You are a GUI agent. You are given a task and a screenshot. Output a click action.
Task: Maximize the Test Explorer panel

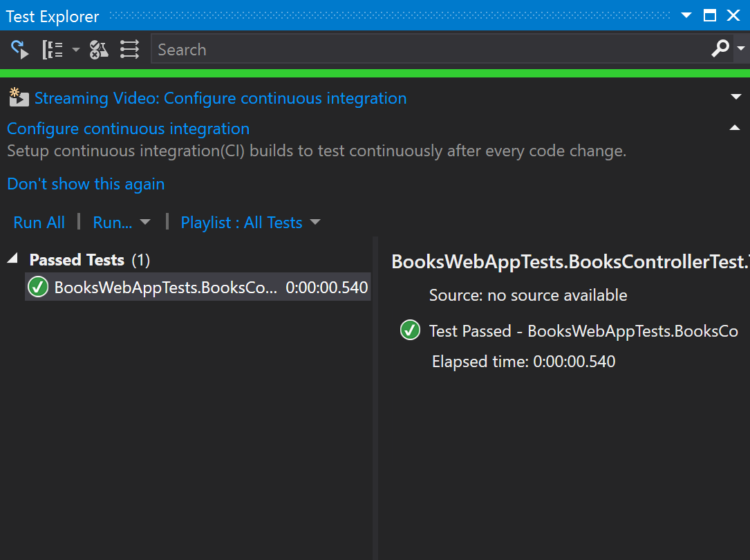(710, 15)
